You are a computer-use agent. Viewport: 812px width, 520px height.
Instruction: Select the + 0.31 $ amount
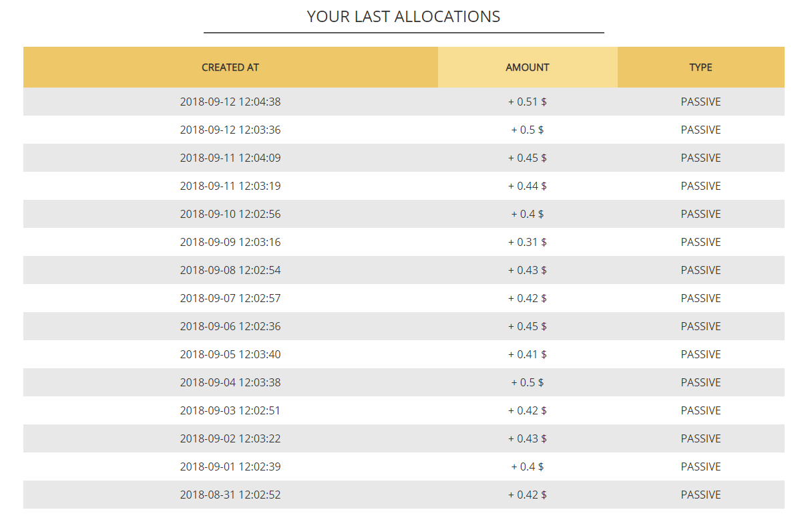pyautogui.click(x=528, y=243)
